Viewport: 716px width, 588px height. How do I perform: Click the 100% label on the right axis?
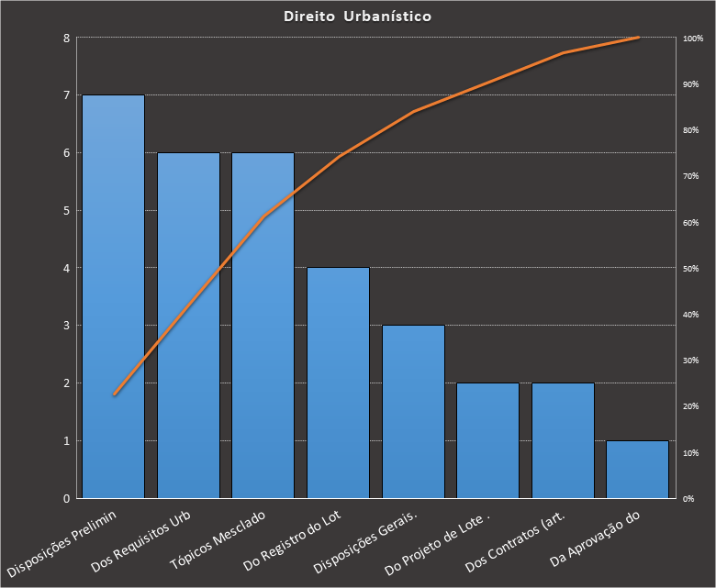[x=693, y=39]
